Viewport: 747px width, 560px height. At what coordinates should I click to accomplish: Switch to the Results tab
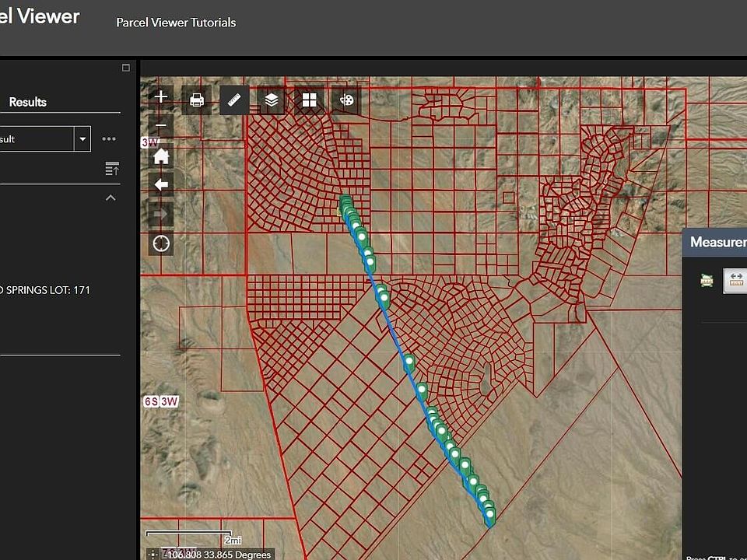[x=28, y=102]
